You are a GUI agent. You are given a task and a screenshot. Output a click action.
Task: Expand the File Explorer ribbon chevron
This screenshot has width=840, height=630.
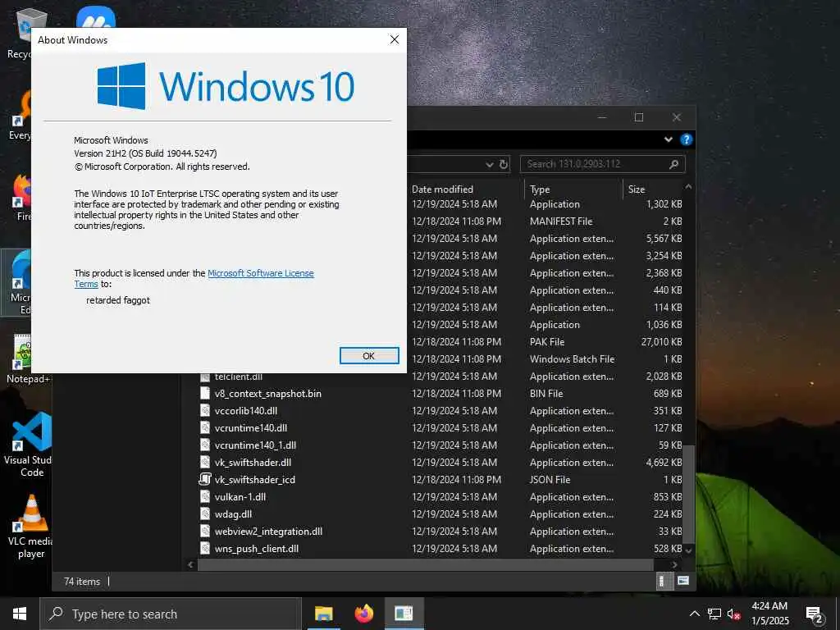pyautogui.click(x=668, y=139)
